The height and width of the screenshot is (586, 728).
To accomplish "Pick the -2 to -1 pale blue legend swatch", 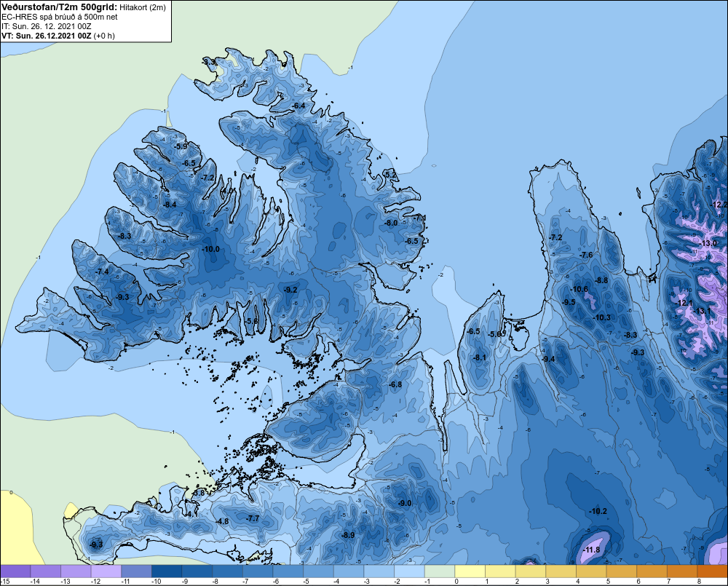I will pos(409,571).
